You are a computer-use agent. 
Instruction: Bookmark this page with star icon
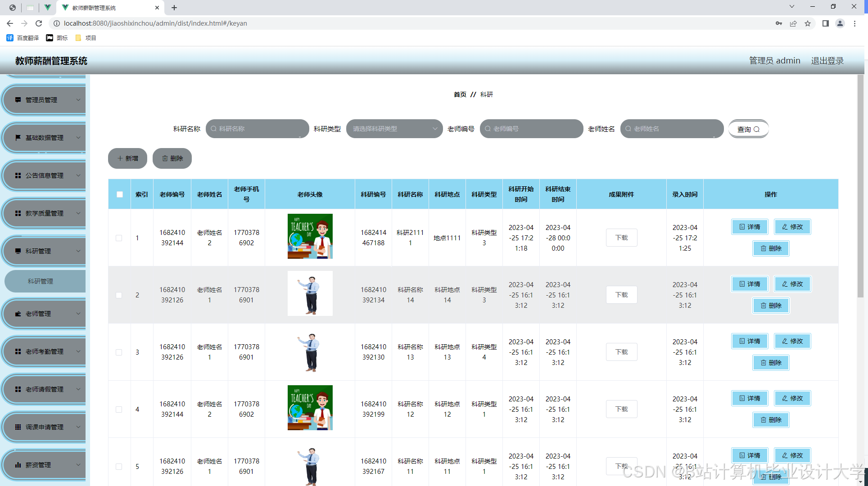808,23
